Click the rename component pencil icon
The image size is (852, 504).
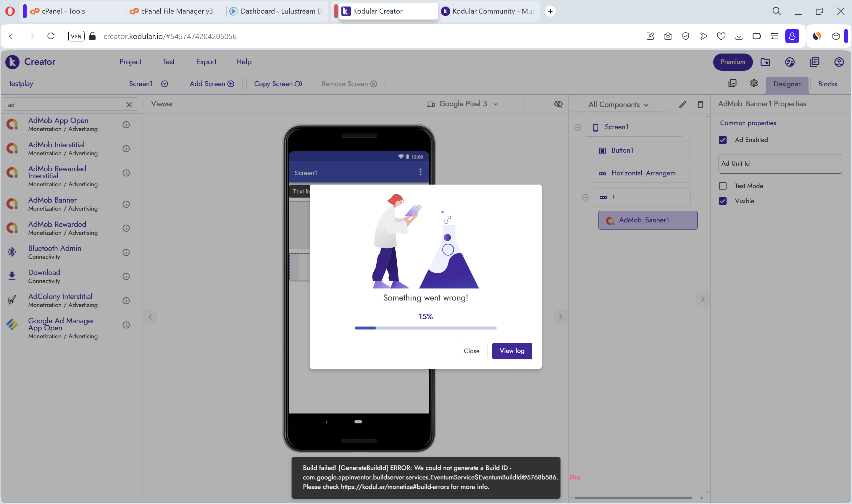click(682, 104)
